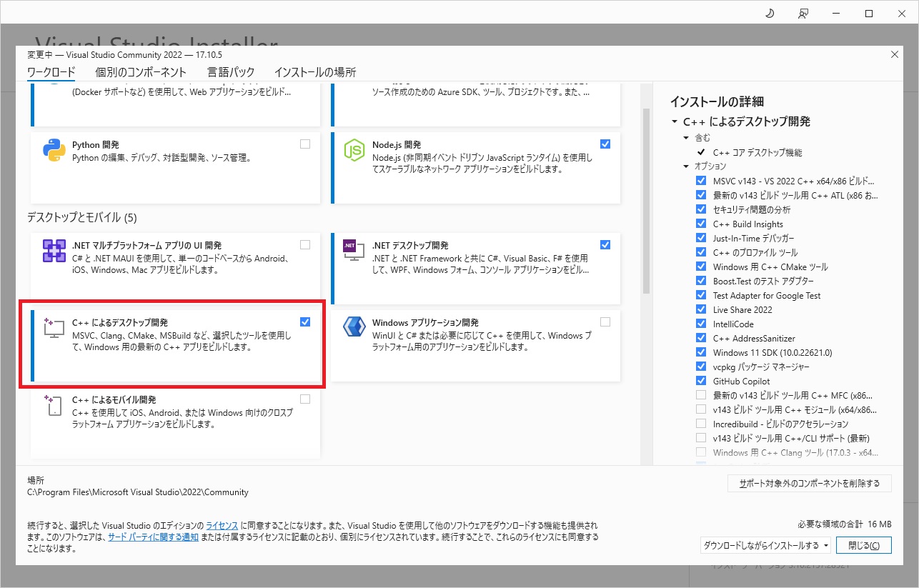The image size is (919, 588).
Task: Collapse C++ によるデスクトップ開発 details tree
Action: click(674, 122)
